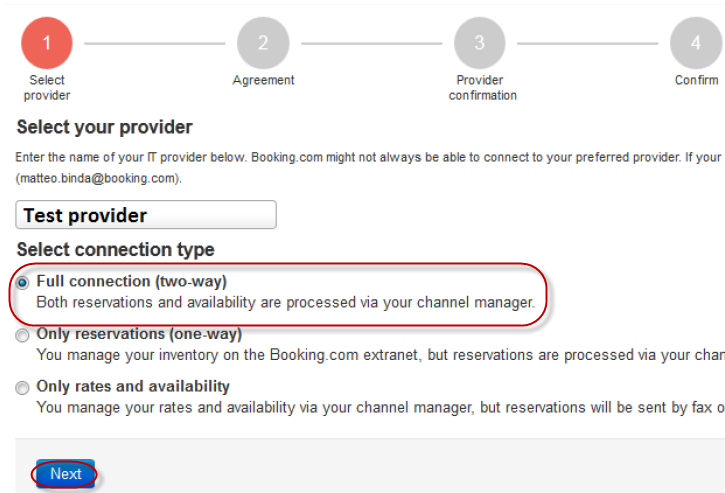Click the step 3 circle
The image size is (725, 493).
pyautogui.click(x=479, y=43)
